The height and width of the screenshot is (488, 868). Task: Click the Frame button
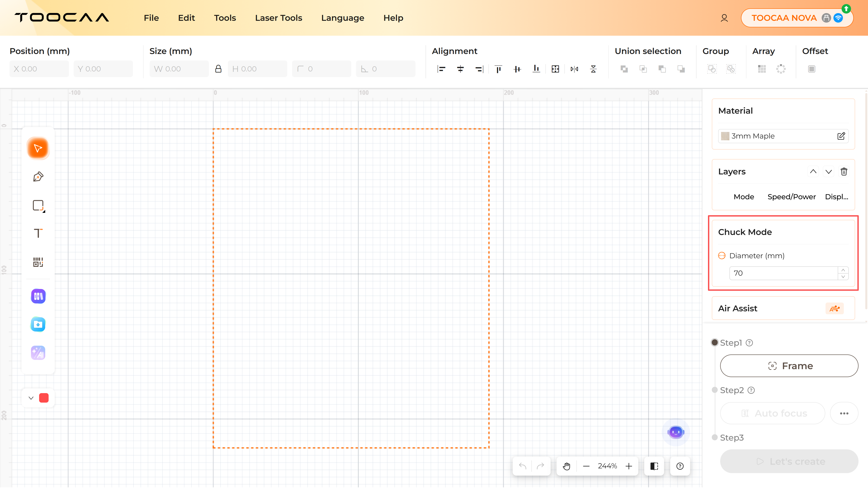[x=789, y=366]
